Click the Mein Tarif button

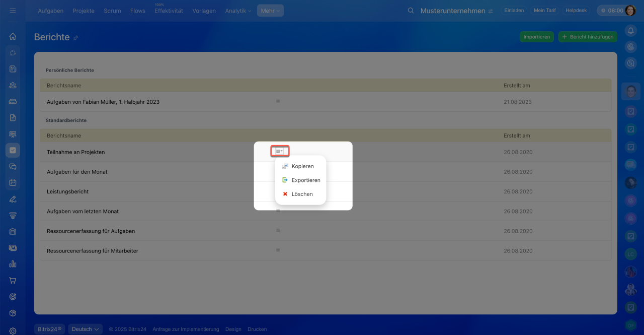(x=545, y=11)
